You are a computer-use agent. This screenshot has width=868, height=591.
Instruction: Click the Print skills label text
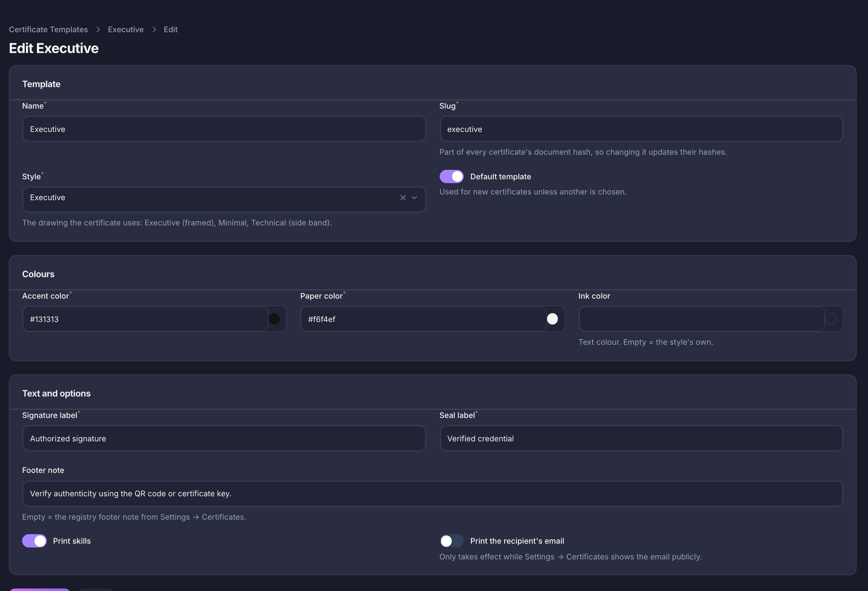[72, 541]
